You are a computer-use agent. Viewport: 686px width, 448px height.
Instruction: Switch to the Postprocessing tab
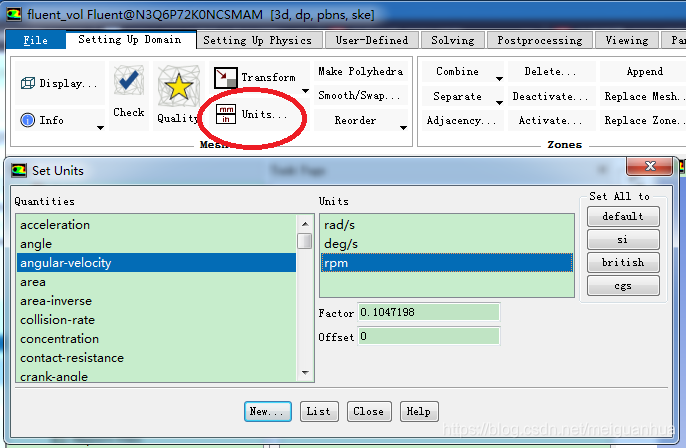(540, 40)
